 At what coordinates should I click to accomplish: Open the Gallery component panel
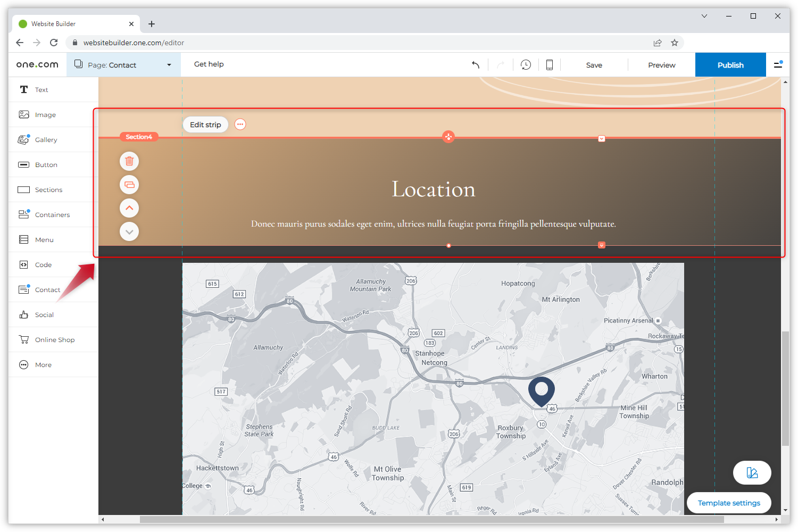(46, 140)
